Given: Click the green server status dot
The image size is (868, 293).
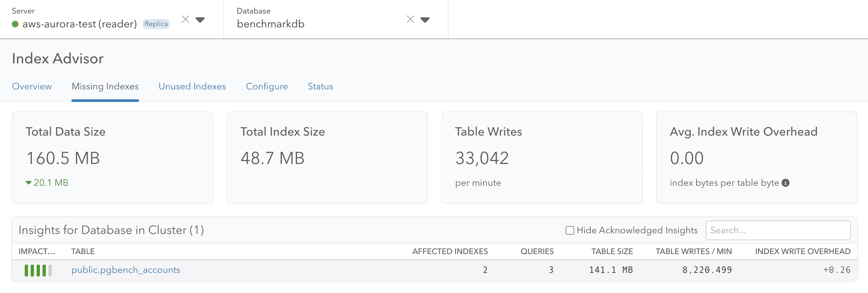Looking at the screenshot, I should click(x=15, y=24).
